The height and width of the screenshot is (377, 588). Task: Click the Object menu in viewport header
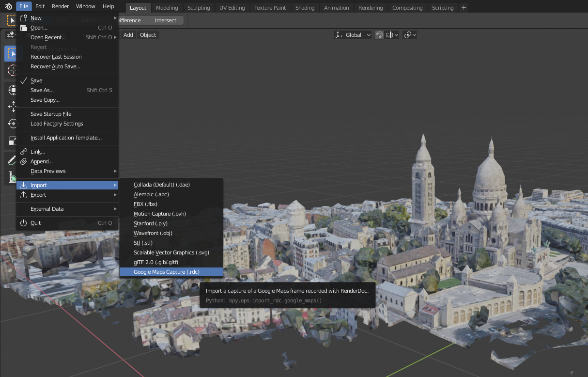coord(148,35)
